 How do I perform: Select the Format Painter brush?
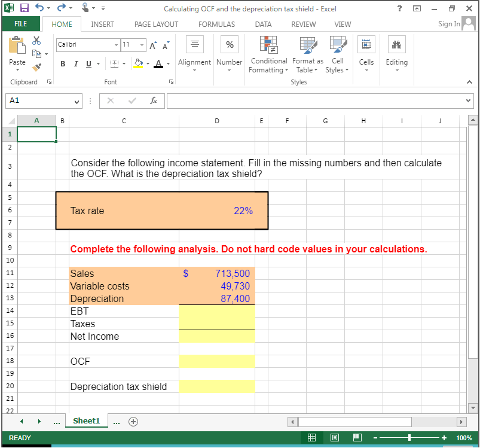(x=36, y=67)
